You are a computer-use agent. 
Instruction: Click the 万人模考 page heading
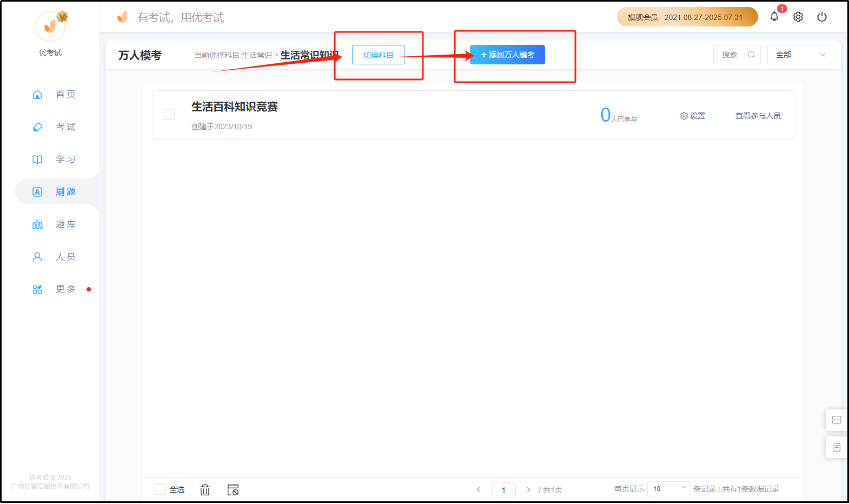point(140,55)
